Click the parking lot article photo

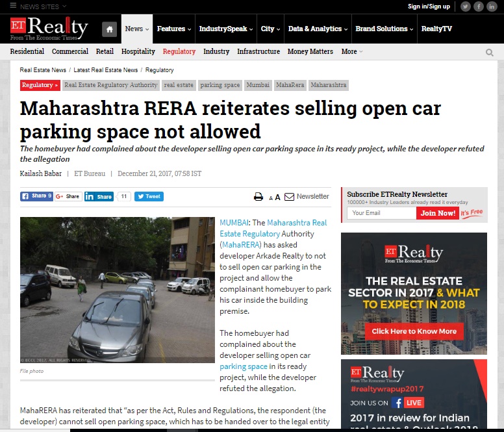(x=118, y=290)
